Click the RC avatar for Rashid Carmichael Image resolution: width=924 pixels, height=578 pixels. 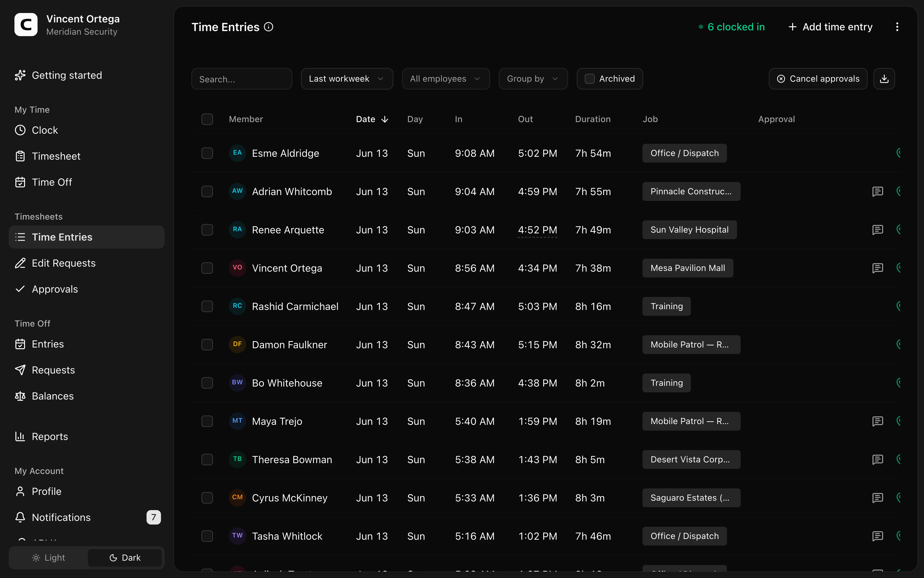(237, 306)
